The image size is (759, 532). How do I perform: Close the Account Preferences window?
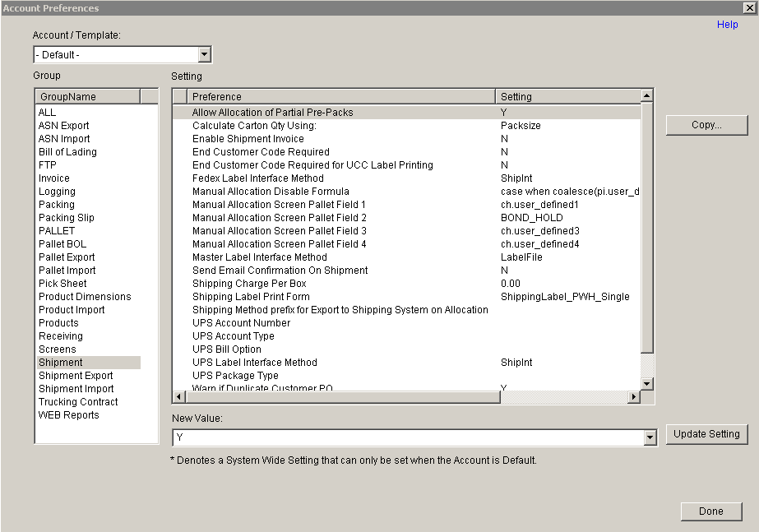pyautogui.click(x=750, y=7)
